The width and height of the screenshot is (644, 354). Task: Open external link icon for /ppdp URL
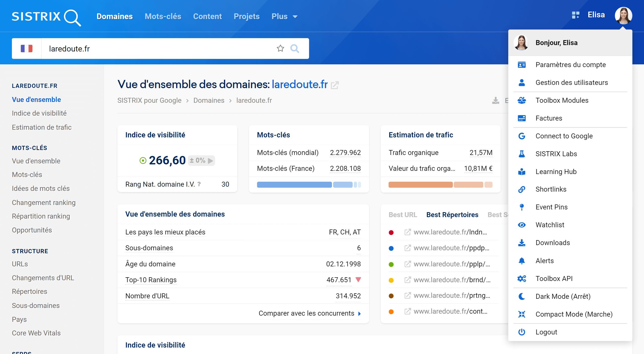click(407, 248)
